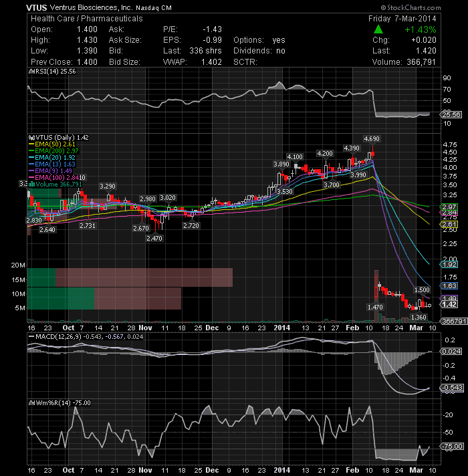Click the P/E value -1.43
Viewport: 468px width, 476px height.
[x=212, y=29]
